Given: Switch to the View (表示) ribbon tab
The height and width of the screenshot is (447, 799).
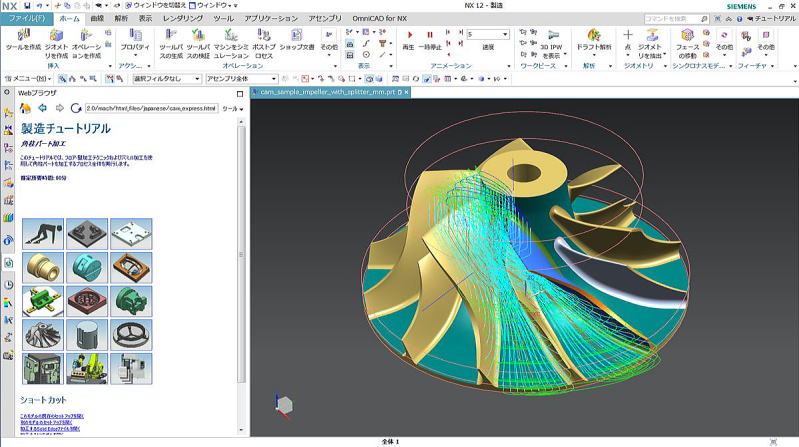Looking at the screenshot, I should coord(146,18).
